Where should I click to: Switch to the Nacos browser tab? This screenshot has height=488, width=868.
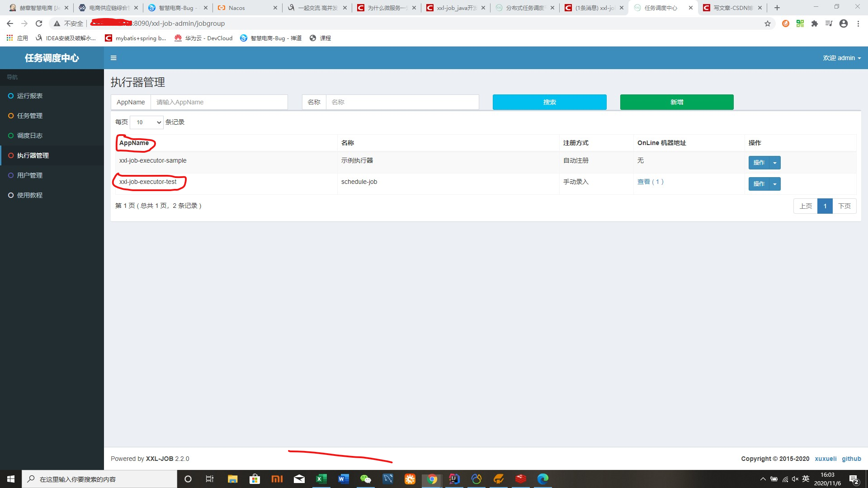[236, 8]
